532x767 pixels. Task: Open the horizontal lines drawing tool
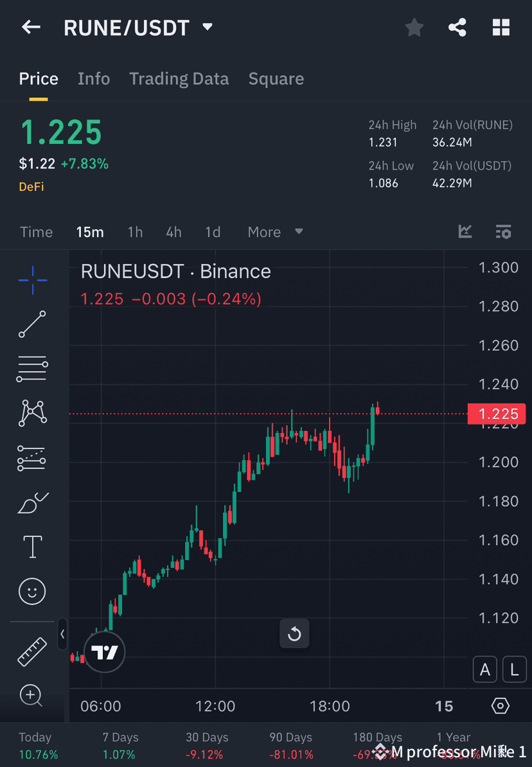pos(32,369)
